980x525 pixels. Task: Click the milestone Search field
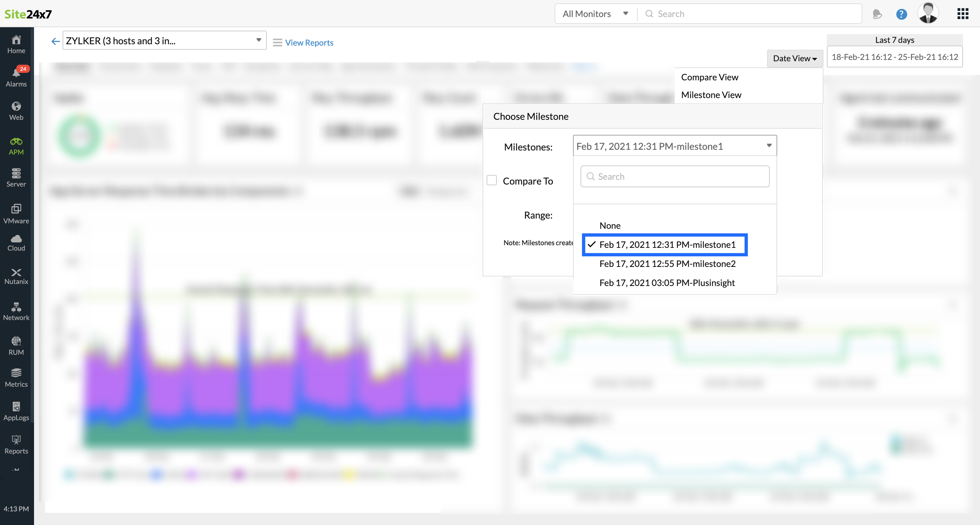[x=675, y=177]
